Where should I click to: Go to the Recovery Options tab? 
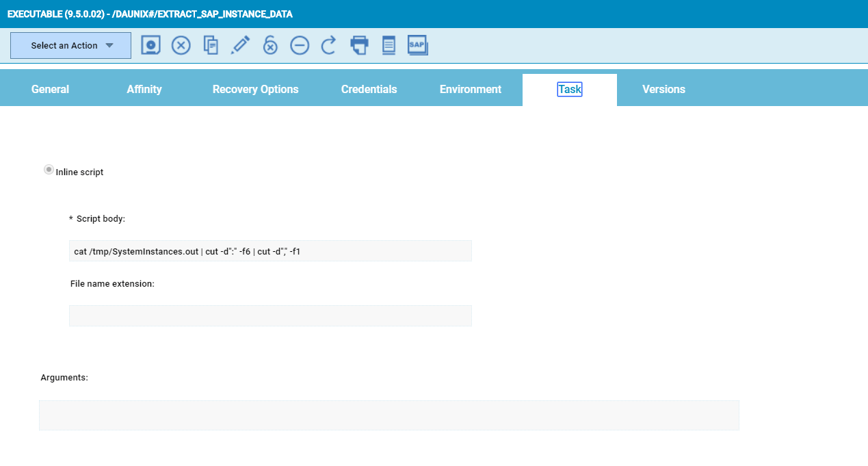(255, 90)
